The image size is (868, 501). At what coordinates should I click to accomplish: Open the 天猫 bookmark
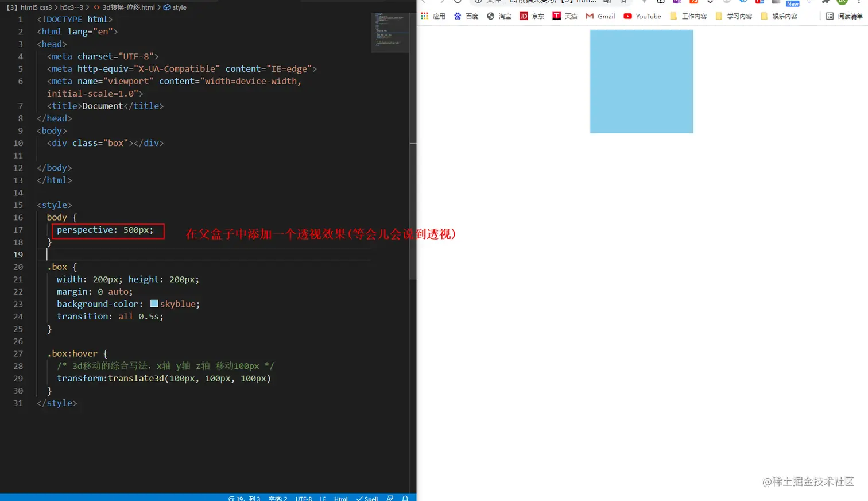click(565, 16)
